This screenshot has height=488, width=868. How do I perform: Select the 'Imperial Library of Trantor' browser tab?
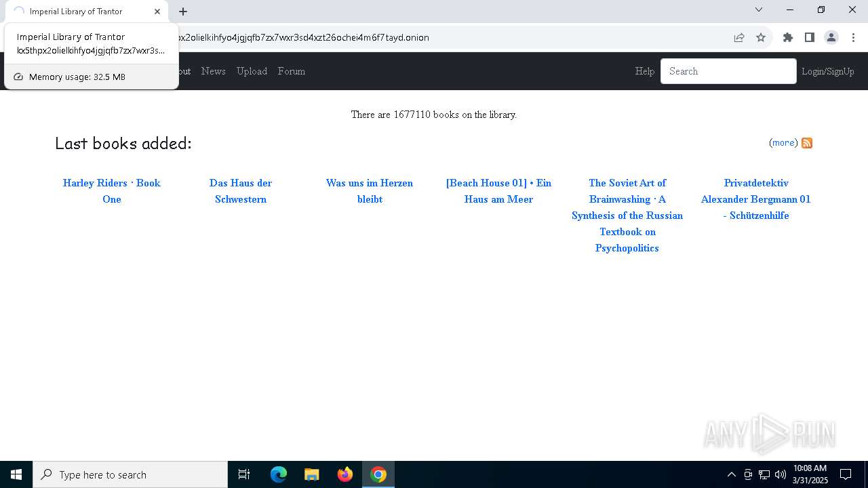pos(87,12)
